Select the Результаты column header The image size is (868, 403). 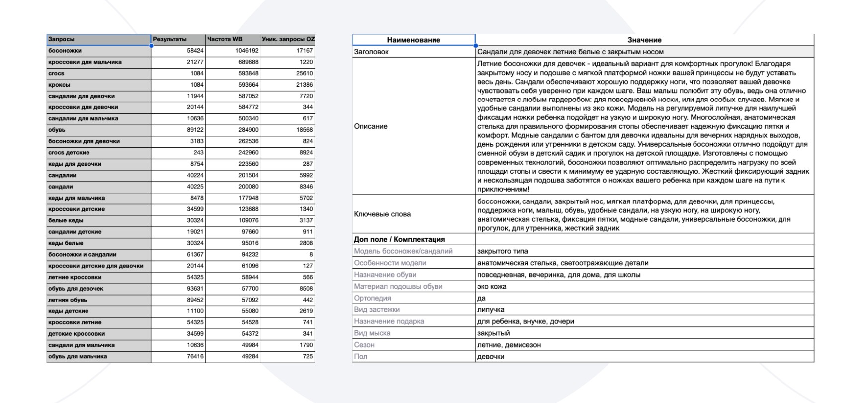pos(178,39)
